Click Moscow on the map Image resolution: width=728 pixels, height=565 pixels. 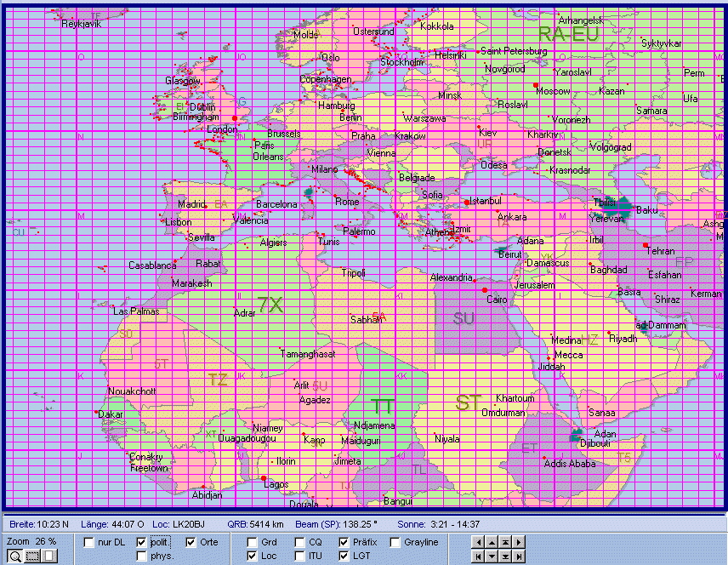click(536, 86)
